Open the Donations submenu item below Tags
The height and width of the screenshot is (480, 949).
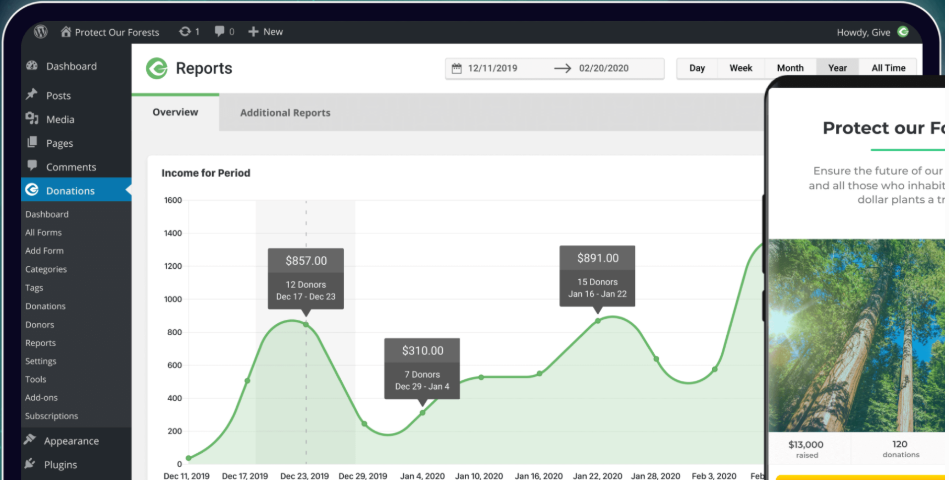coord(45,306)
